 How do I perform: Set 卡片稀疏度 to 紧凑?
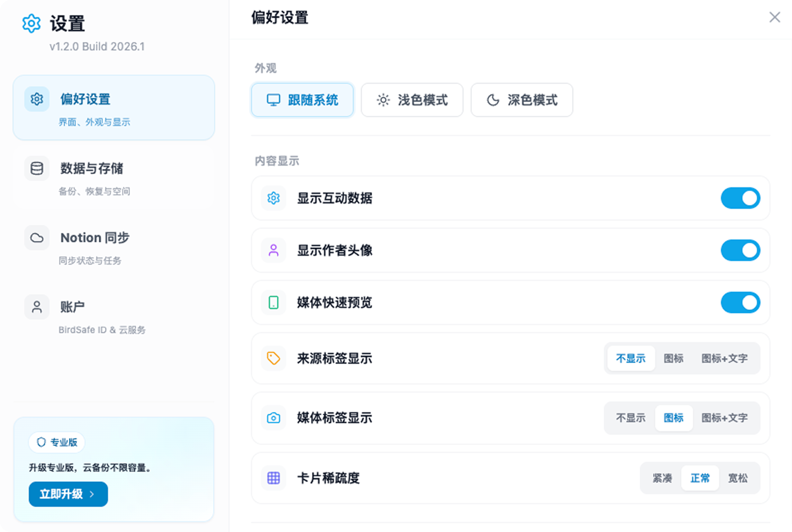(x=662, y=478)
